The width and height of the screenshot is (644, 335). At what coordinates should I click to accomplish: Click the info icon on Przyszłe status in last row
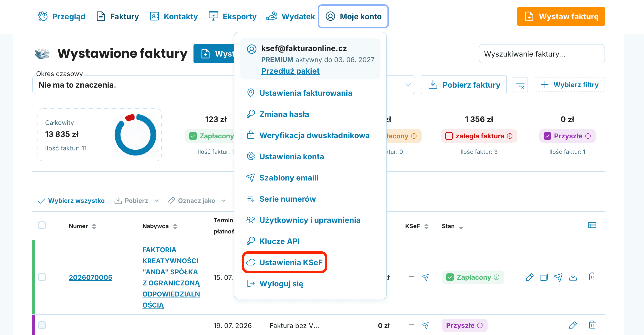480,325
